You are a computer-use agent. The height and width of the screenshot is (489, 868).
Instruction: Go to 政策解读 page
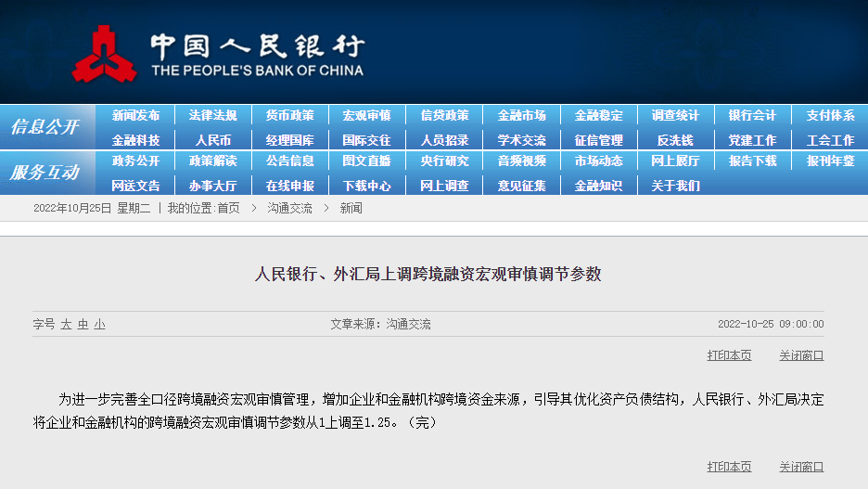click(212, 161)
